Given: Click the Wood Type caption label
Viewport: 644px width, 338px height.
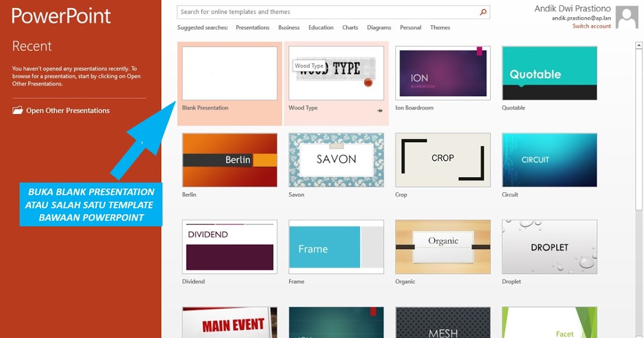Looking at the screenshot, I should point(303,108).
